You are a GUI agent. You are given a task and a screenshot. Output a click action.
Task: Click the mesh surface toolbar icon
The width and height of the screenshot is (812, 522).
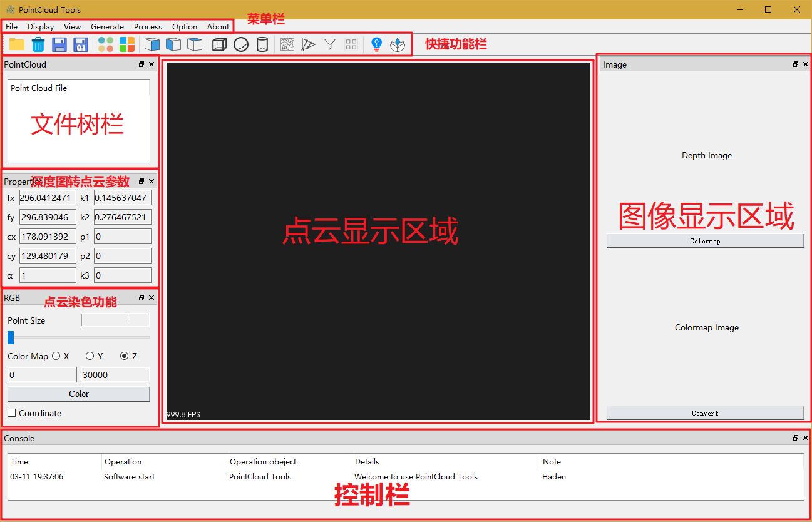pos(287,44)
